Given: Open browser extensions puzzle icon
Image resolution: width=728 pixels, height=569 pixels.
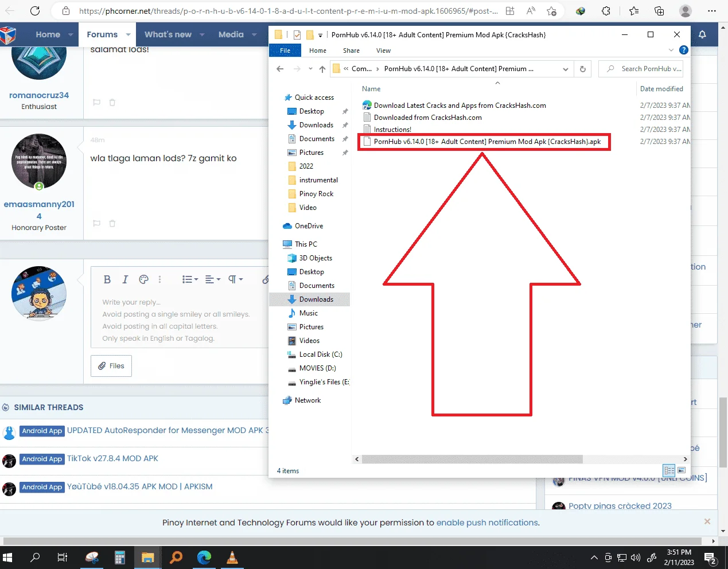Looking at the screenshot, I should coord(606,11).
